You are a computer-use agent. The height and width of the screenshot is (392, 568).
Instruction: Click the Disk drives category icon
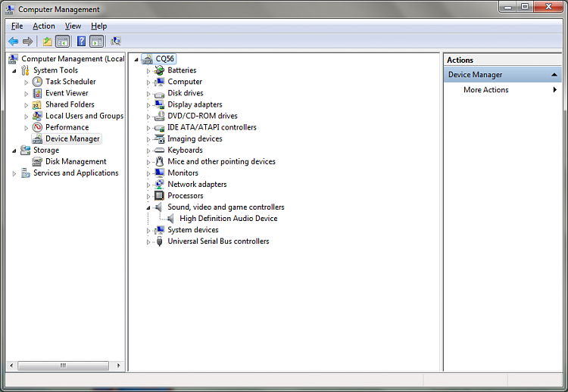(159, 94)
